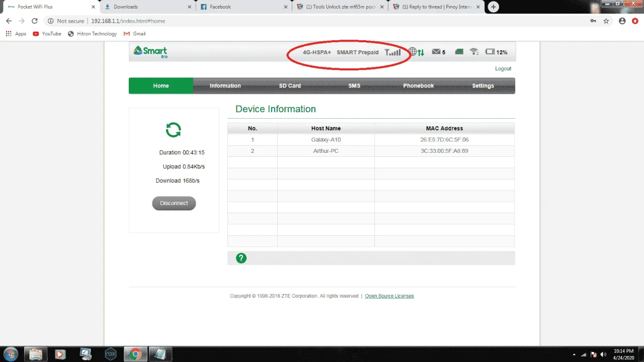Open Windows Explorer from the taskbar
644x362 pixels.
tap(36, 354)
